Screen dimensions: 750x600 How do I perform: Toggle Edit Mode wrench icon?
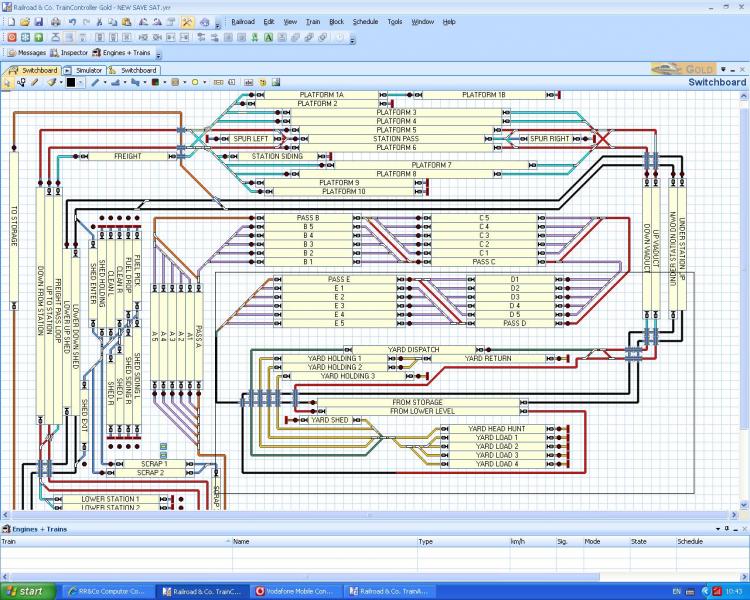click(x=187, y=21)
